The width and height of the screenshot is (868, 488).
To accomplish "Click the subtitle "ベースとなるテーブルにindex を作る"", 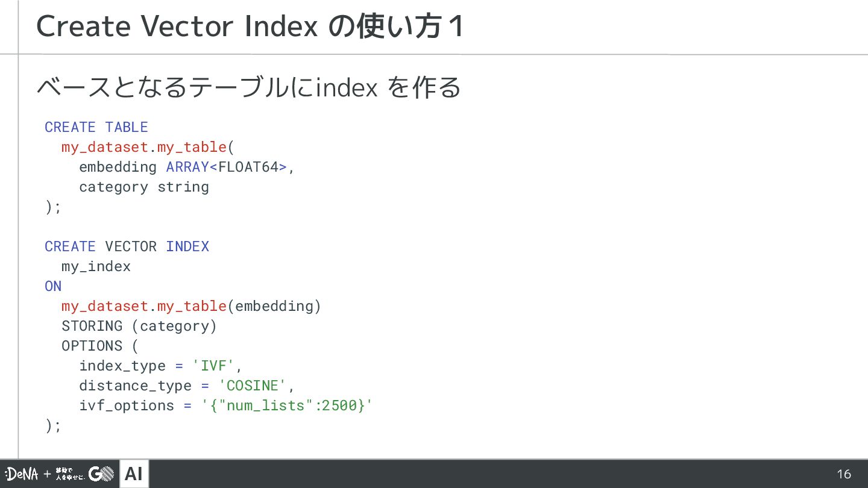I will coord(249,88).
